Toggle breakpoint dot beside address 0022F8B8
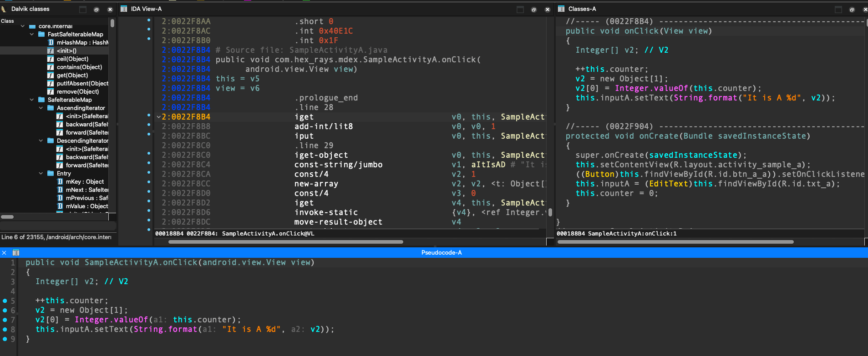Viewport: 868px width, 356px height. (x=149, y=125)
